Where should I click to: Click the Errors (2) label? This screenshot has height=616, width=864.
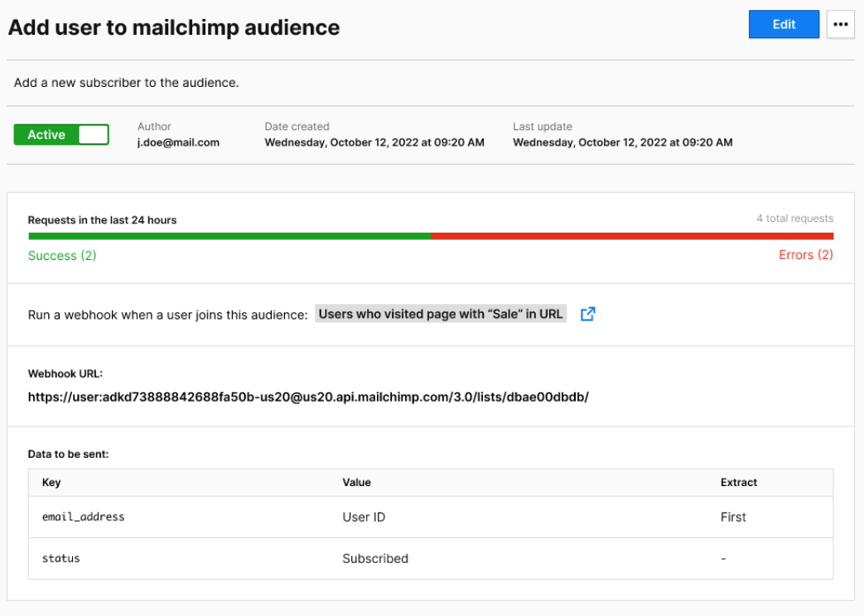[x=805, y=255]
